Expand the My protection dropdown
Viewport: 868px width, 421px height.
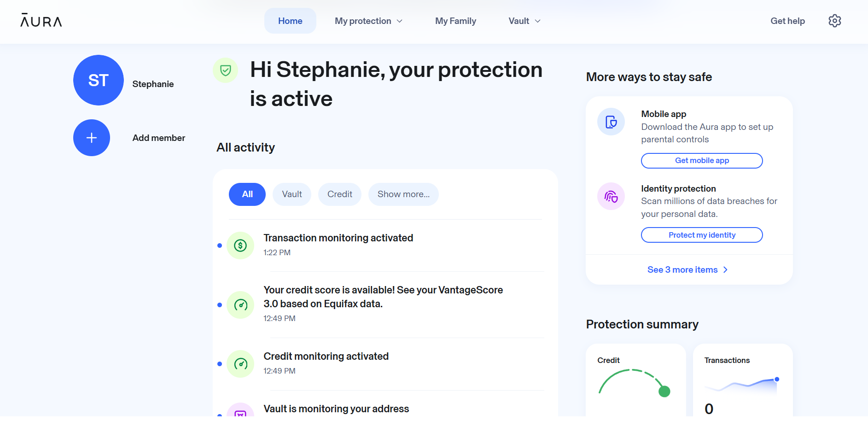pos(368,21)
